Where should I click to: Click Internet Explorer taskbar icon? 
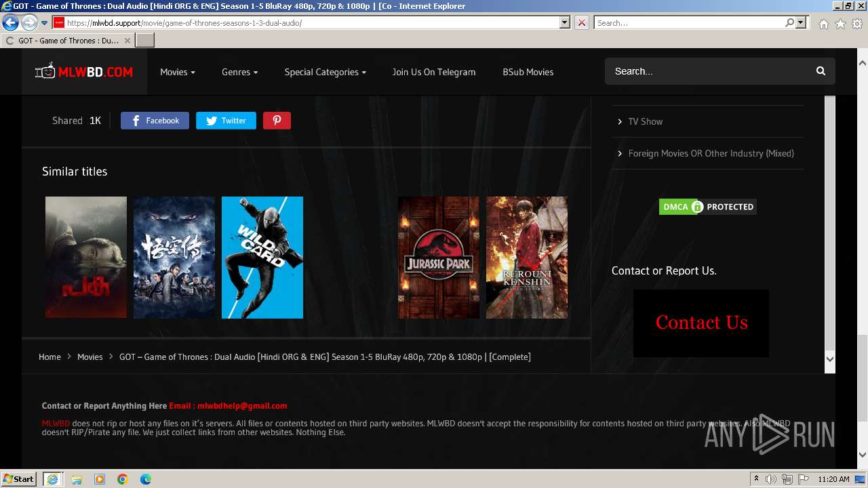(52, 479)
